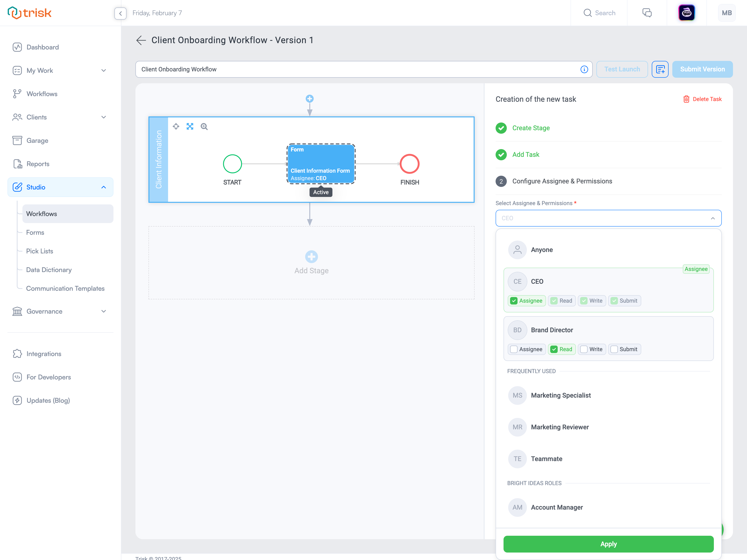This screenshot has height=560, width=747.
Task: Click the Submit Version button
Action: pos(702,69)
